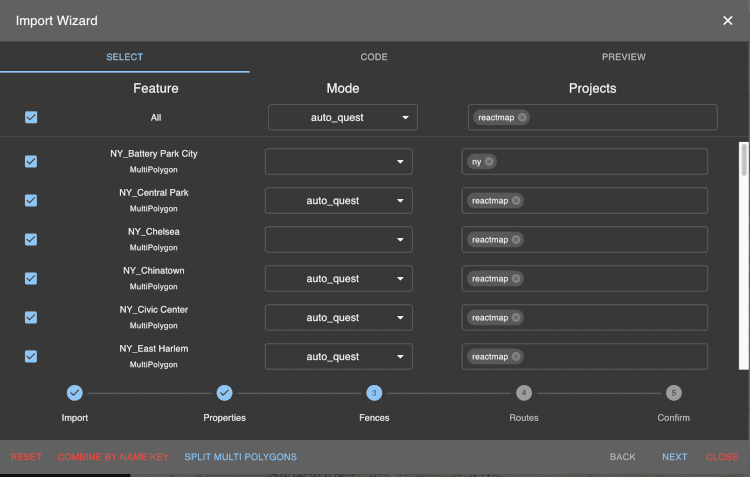
Task: Uncheck the NY_Chelsea feature checkbox
Action: (x=31, y=240)
